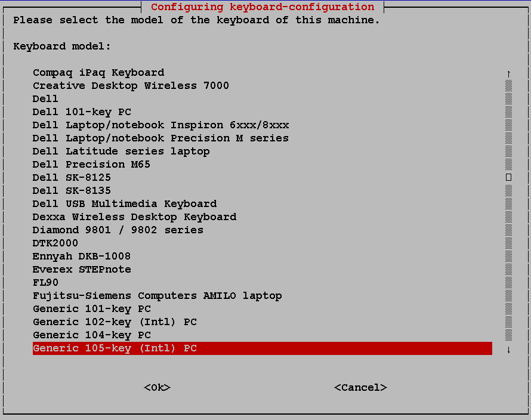Choose Generic 101-key PC model

coord(92,308)
